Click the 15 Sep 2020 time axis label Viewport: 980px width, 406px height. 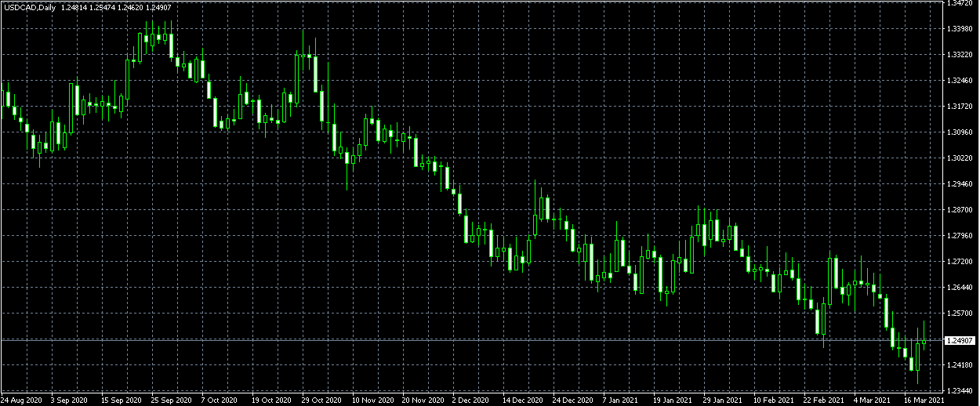[120, 400]
